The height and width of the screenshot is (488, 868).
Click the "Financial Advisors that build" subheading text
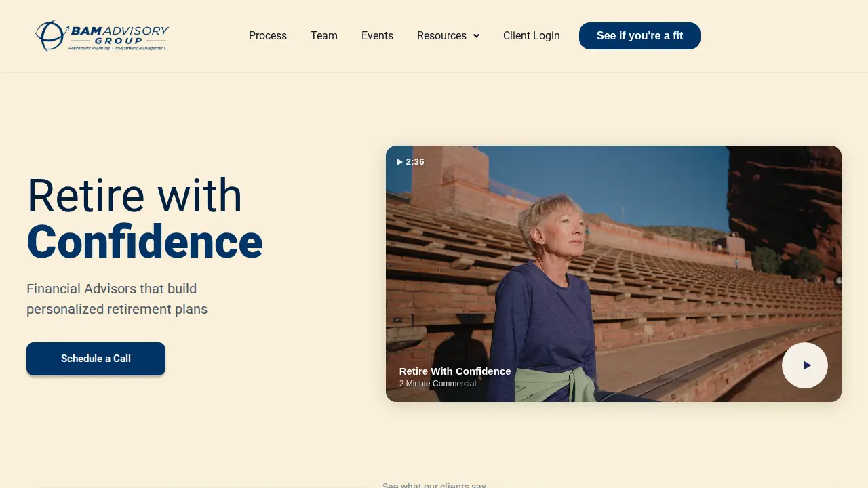pos(112,289)
